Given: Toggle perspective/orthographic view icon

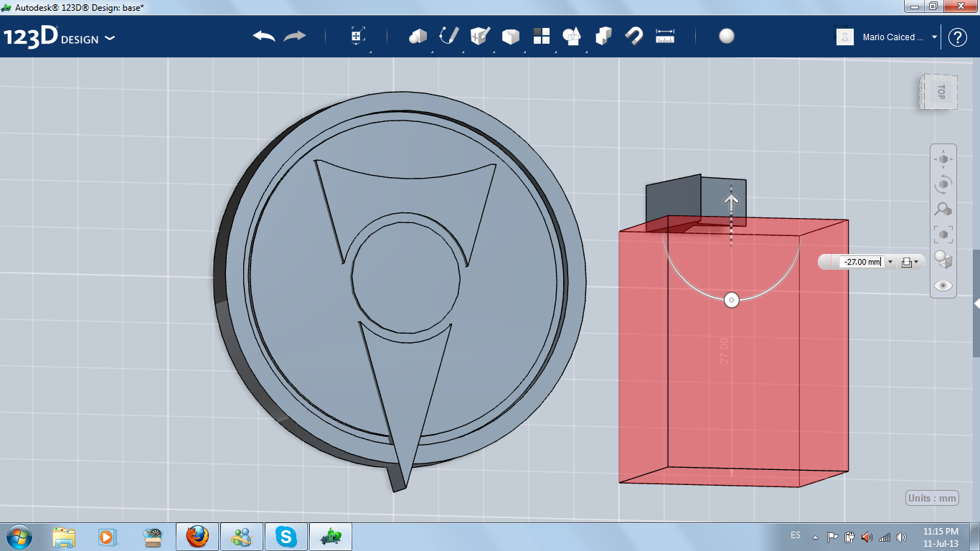Looking at the screenshot, I should [943, 260].
